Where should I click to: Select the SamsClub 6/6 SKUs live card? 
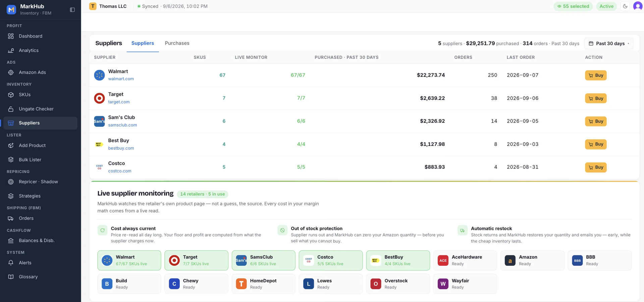click(x=264, y=260)
